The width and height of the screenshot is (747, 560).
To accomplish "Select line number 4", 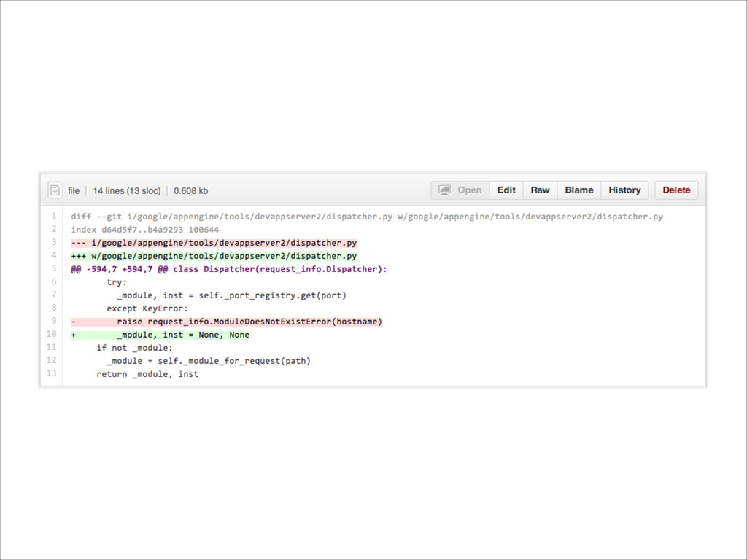I will pyautogui.click(x=54, y=255).
